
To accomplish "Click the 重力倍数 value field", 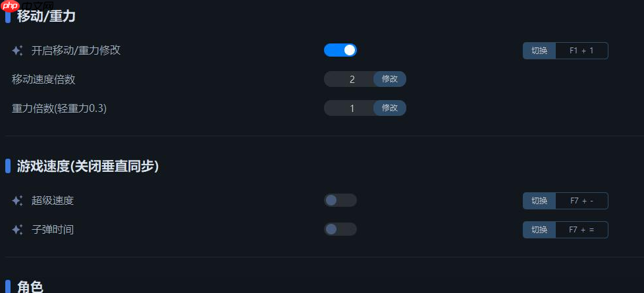I will pyautogui.click(x=351, y=108).
